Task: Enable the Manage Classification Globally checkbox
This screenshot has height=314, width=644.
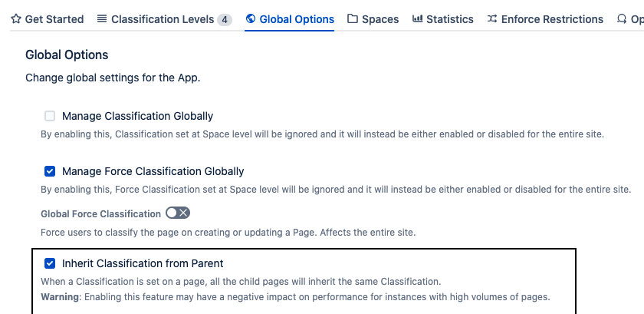Action: click(50, 116)
